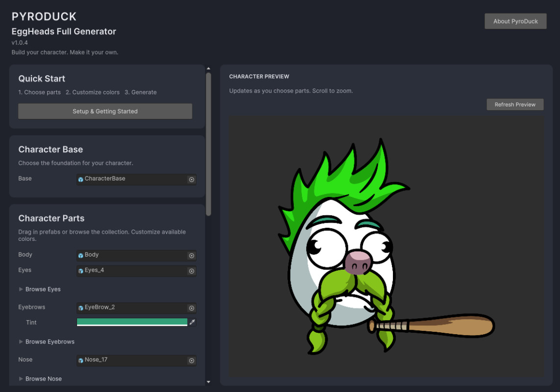Click the scroll up arrow of left panel
Viewport: 560px width, 392px height.
pos(209,68)
